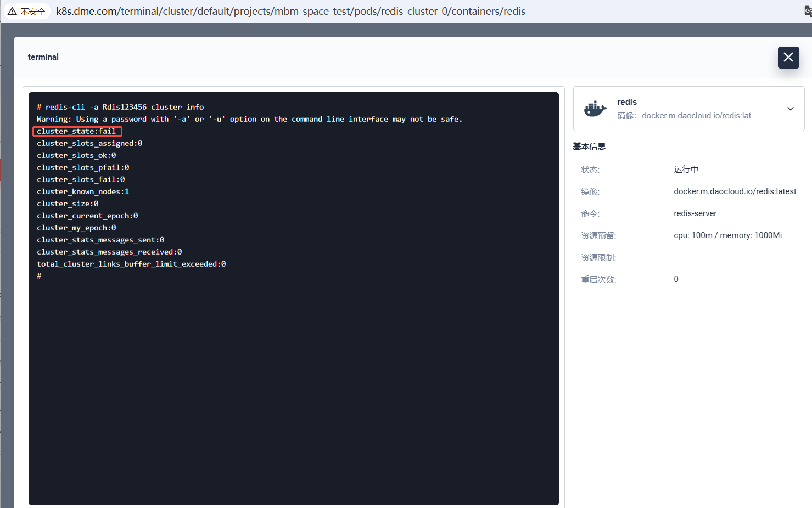Click the cpu 100m / memory 1000Mi value
The height and width of the screenshot is (508, 812).
point(727,235)
